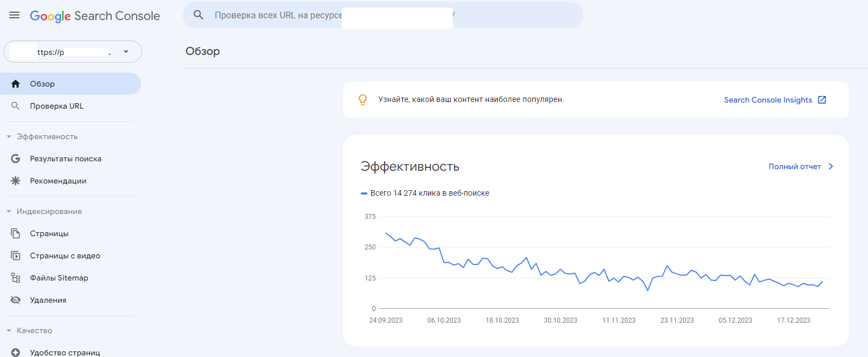The height and width of the screenshot is (357, 868).
Task: Click the tip text Узнайте, какой ваш контент наиболее популярен
Action: [471, 100]
